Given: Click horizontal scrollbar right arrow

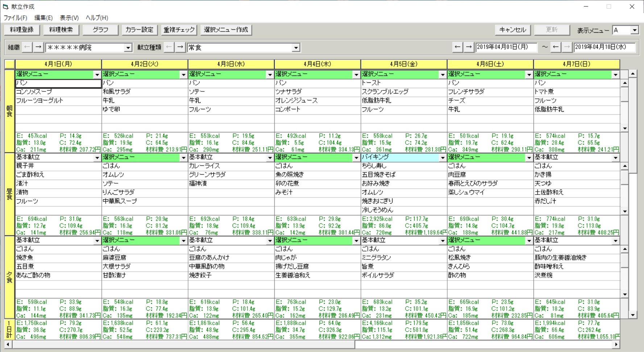Looking at the screenshot, I should point(616,344).
